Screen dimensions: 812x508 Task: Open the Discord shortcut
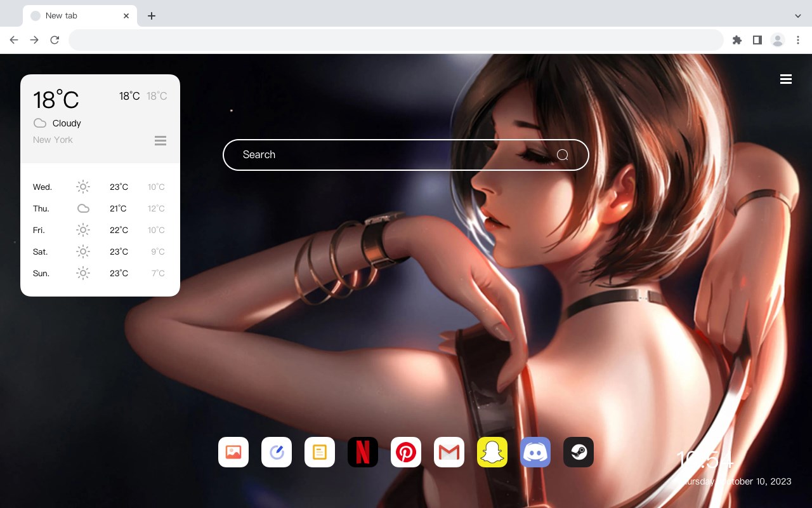(535, 452)
